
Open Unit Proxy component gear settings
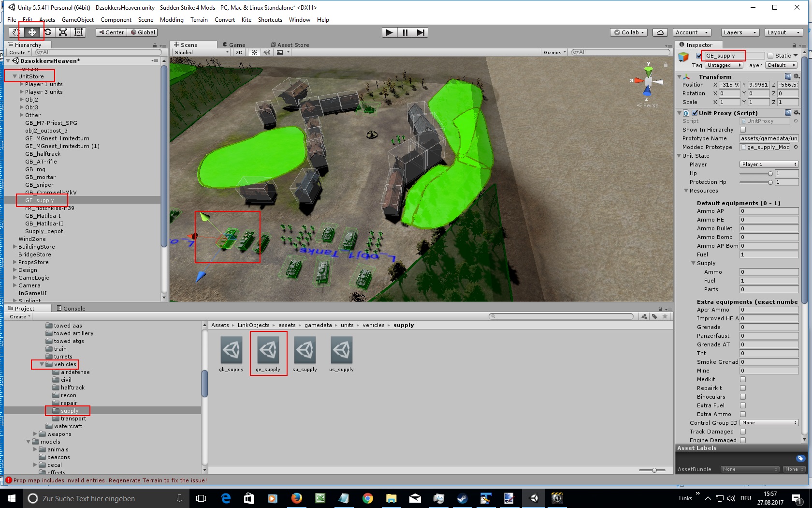797,113
